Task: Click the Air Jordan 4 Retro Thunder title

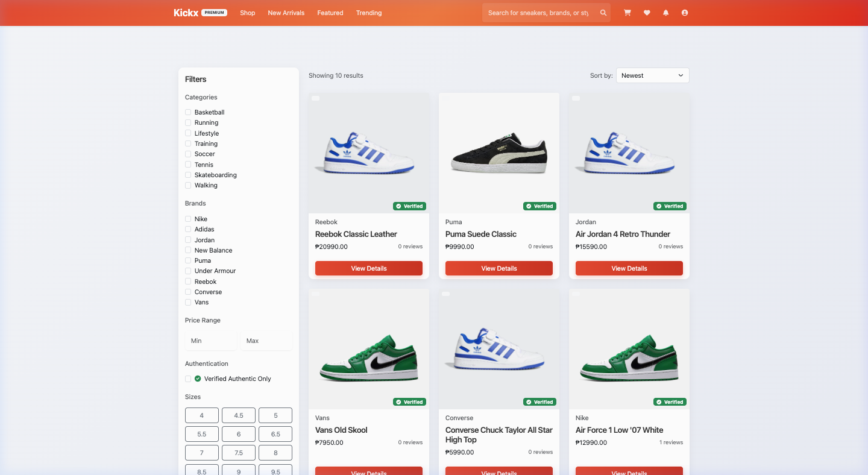Action: [x=623, y=234]
